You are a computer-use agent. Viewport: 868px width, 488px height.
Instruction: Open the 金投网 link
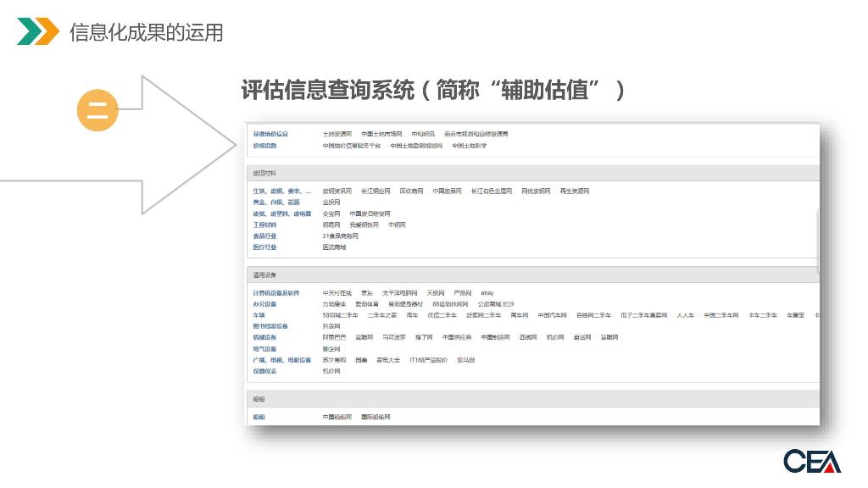click(331, 202)
